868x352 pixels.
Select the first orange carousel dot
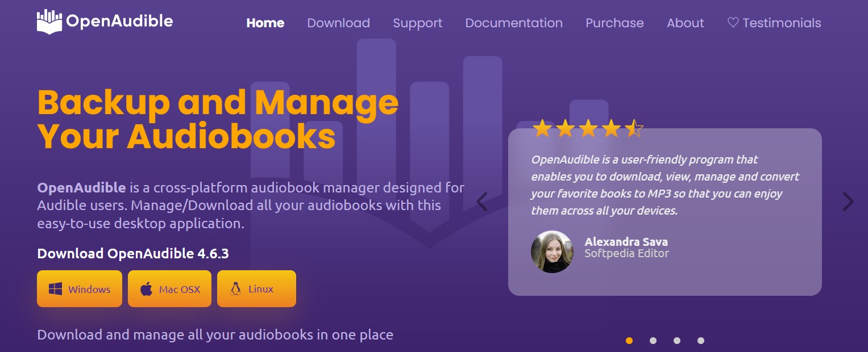pyautogui.click(x=629, y=341)
